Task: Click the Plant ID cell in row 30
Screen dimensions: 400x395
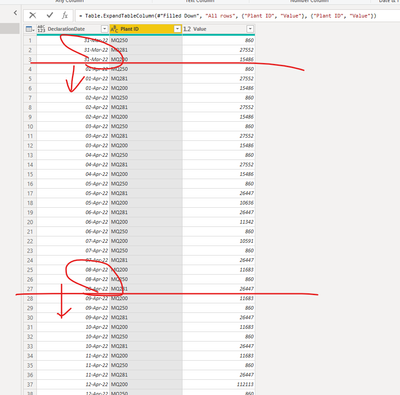Action: point(146,317)
